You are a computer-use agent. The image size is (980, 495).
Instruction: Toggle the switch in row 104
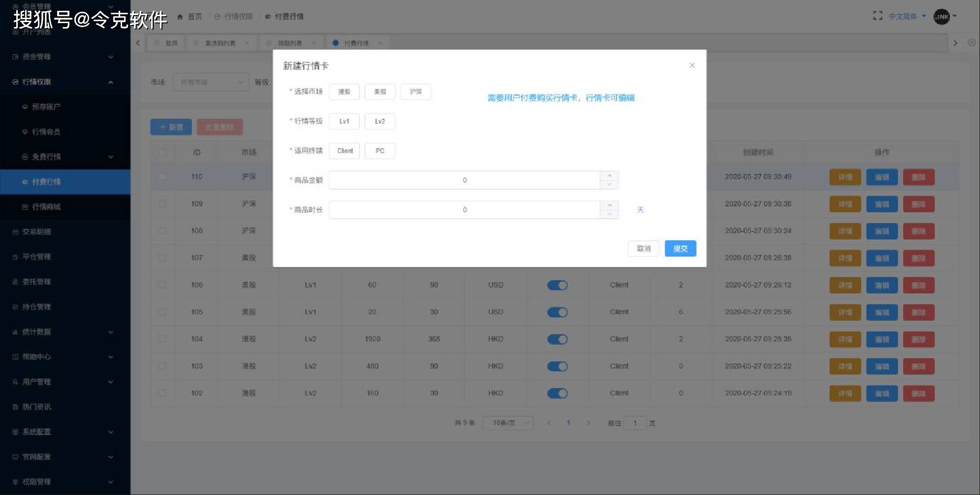point(557,339)
